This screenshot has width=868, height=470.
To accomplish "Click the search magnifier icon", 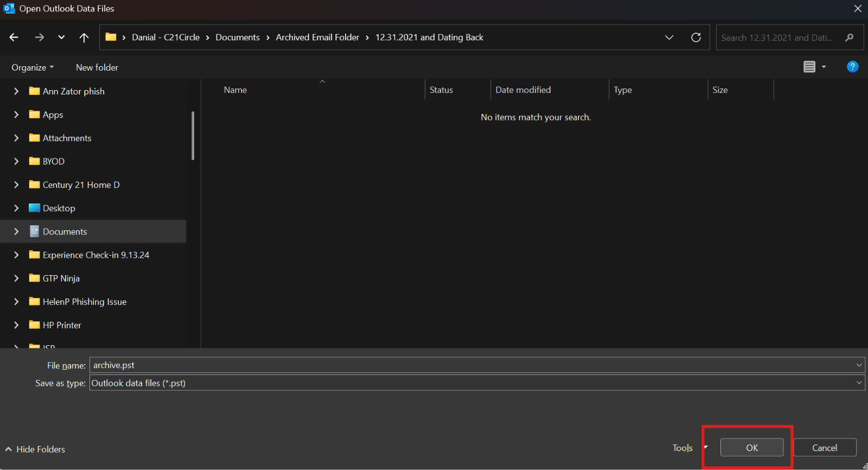I will coord(850,37).
